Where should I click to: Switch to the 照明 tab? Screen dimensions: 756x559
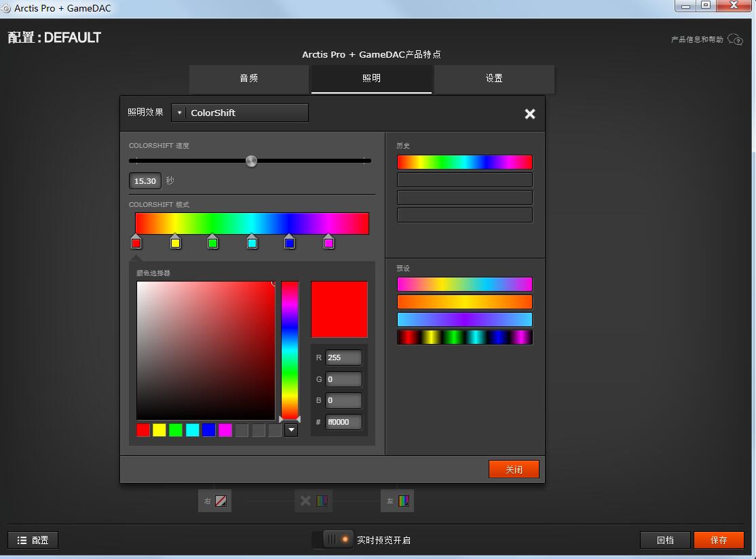point(371,79)
